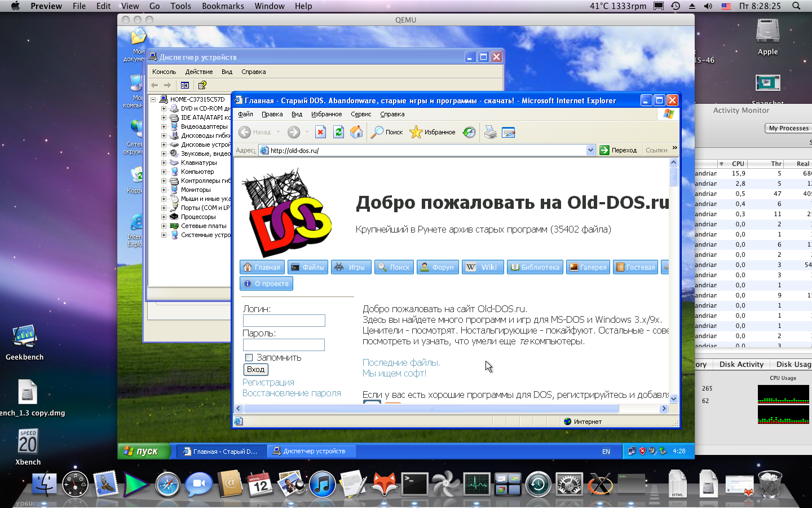Viewport: 812px width, 508px height.
Task: Open Spotlight search in menu bar
Action: (796, 6)
